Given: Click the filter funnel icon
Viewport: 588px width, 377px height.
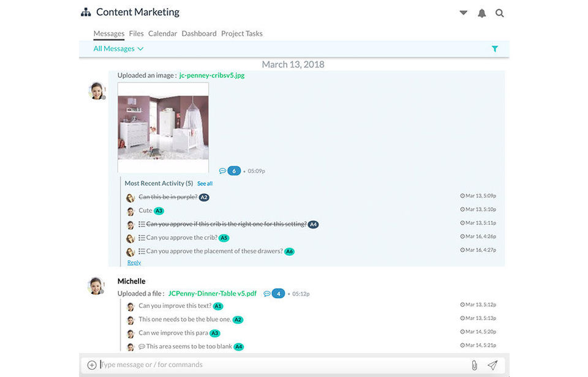Looking at the screenshot, I should tap(495, 49).
